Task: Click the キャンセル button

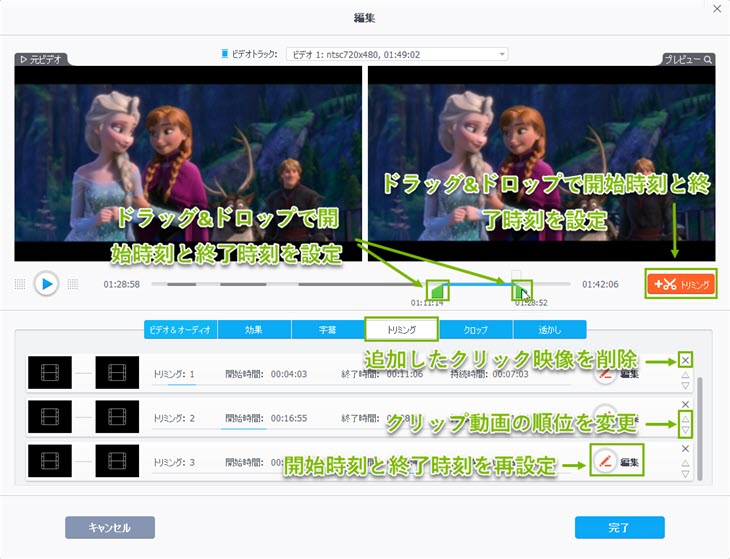Action: [x=110, y=527]
